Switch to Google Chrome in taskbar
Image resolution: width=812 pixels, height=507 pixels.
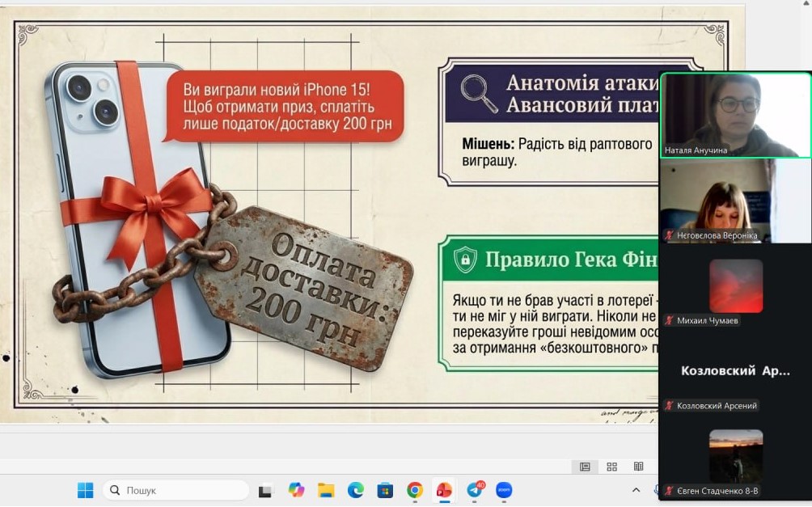(415, 490)
